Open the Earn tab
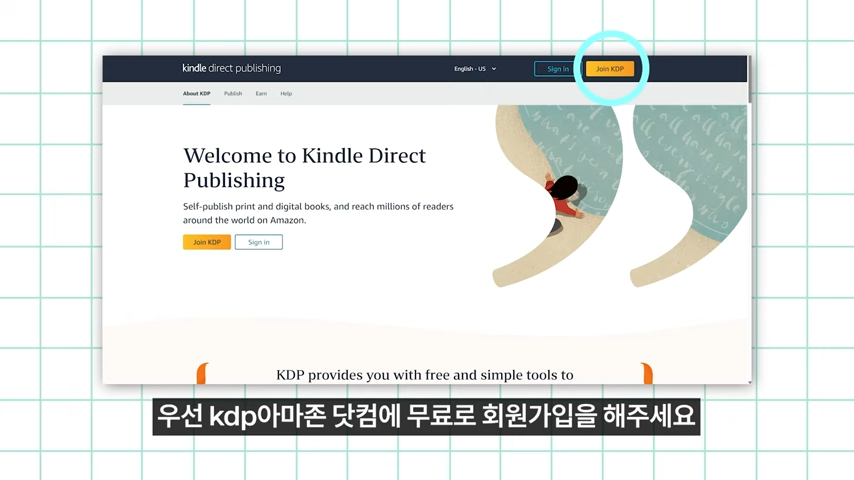Viewport: 854px width, 480px height. click(x=261, y=94)
